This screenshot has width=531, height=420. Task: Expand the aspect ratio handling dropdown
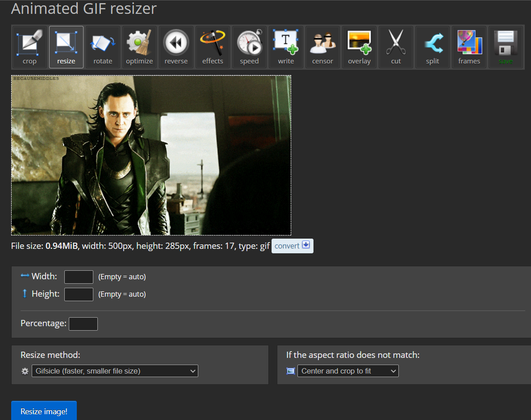click(348, 371)
